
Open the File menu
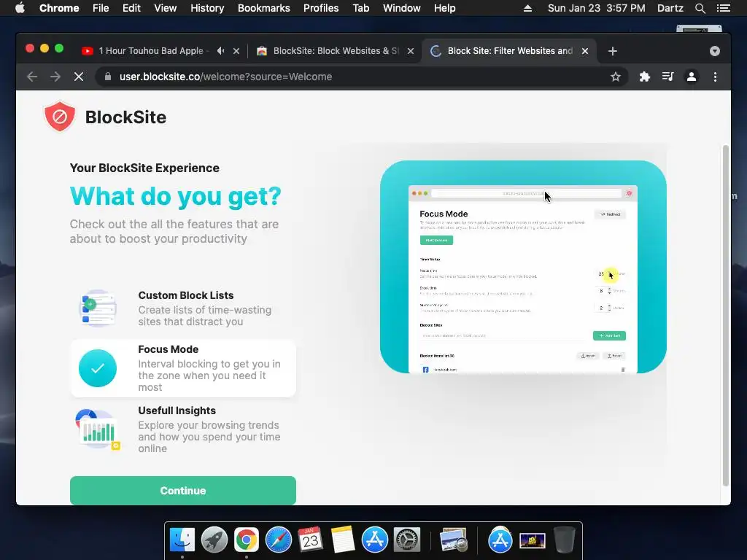tap(101, 8)
